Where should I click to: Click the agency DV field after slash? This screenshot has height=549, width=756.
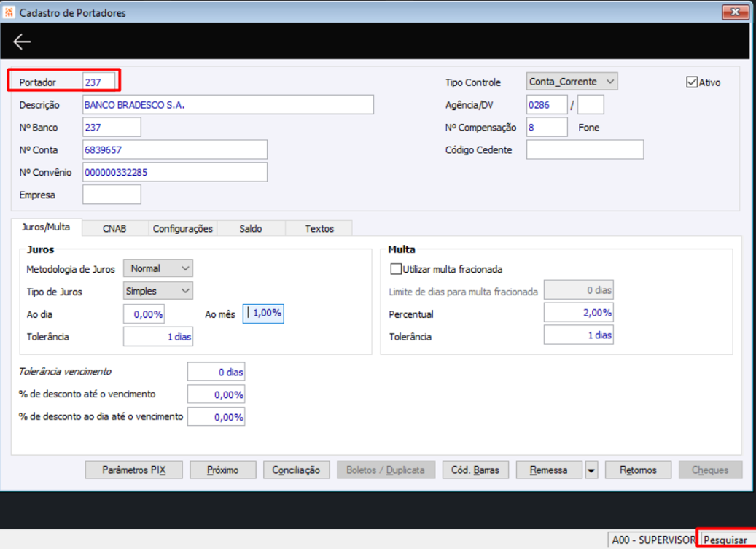(591, 104)
